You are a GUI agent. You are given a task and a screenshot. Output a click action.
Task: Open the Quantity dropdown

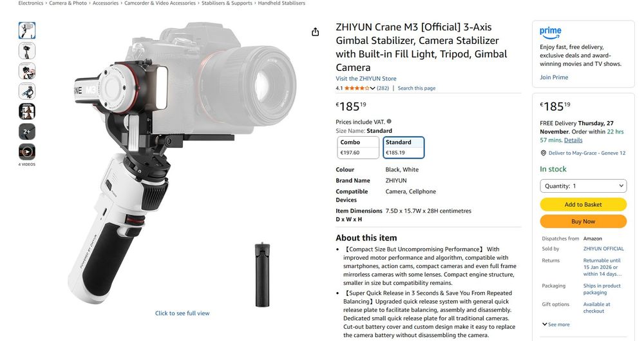583,186
